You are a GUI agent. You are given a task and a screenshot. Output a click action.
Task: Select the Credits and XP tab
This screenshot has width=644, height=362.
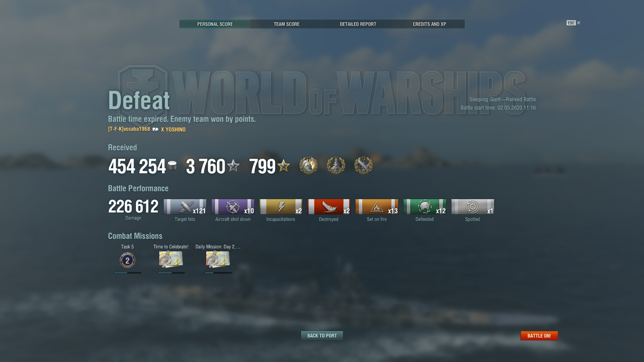click(429, 24)
